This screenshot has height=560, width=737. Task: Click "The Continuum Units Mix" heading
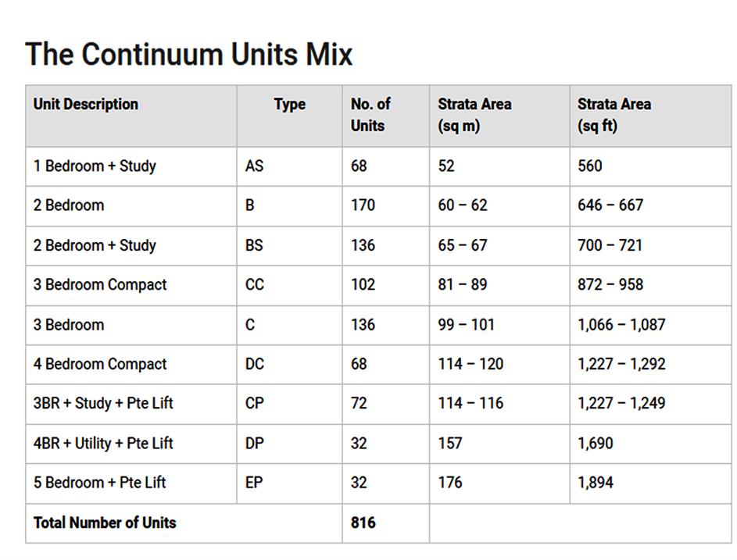(189, 55)
